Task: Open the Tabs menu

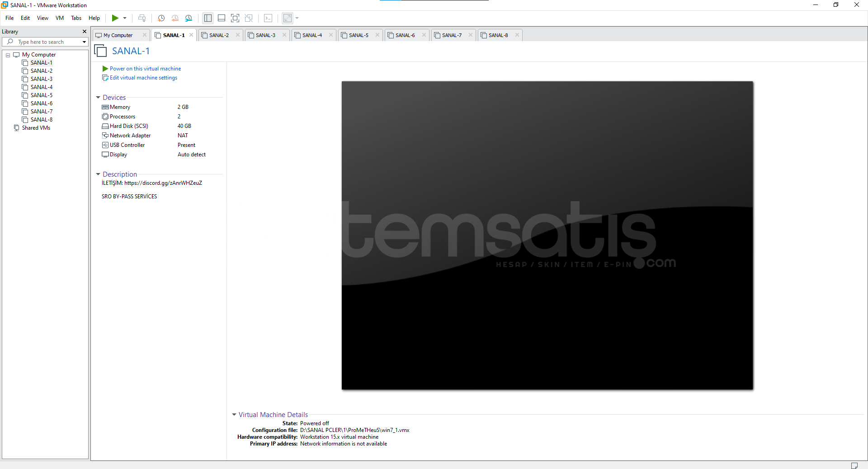Action: (x=76, y=18)
